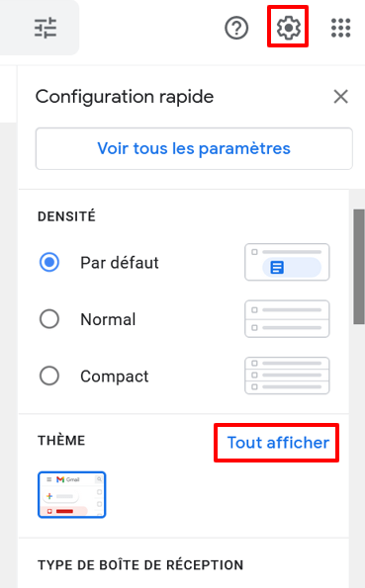The height and width of the screenshot is (588, 365).
Task: Open the Google apps grid icon
Action: (340, 28)
